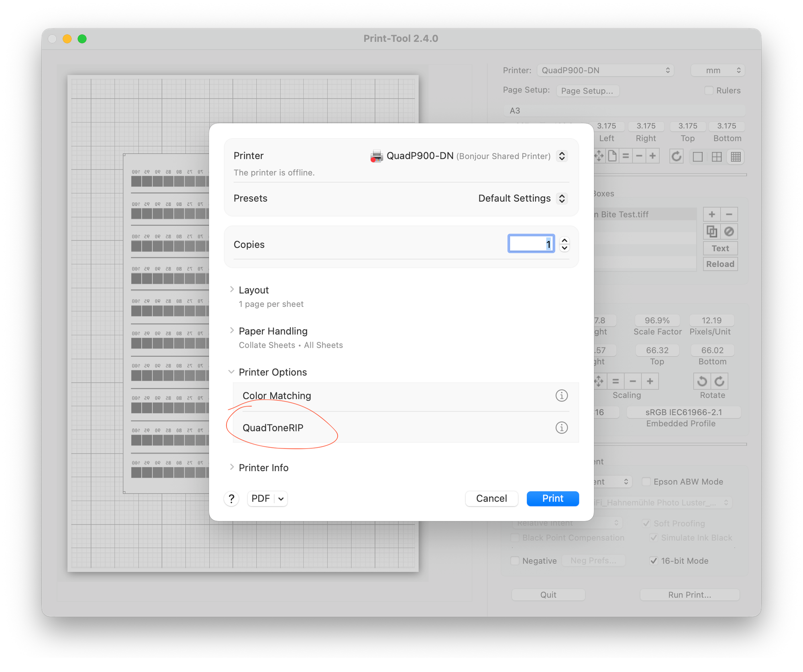Screen dimensions: 803x672
Task: Click plus icon in the page margins toolbar
Action: (x=653, y=156)
